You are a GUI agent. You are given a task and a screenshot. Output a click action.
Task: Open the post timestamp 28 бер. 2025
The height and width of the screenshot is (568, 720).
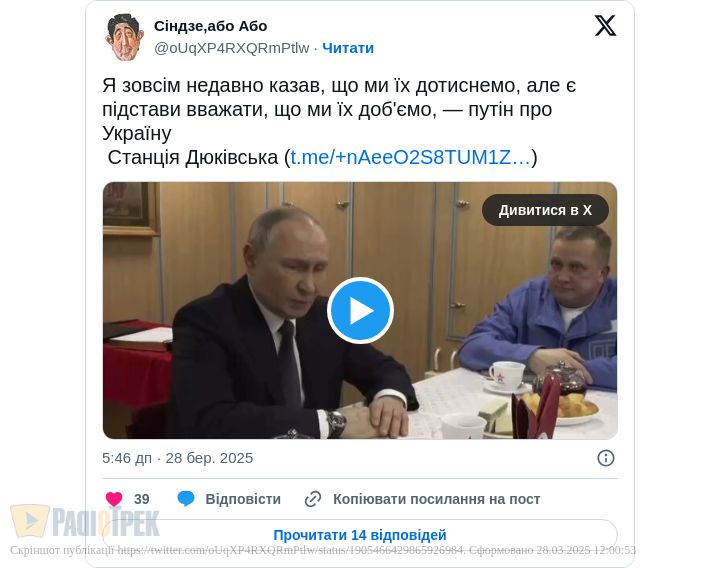(x=209, y=458)
